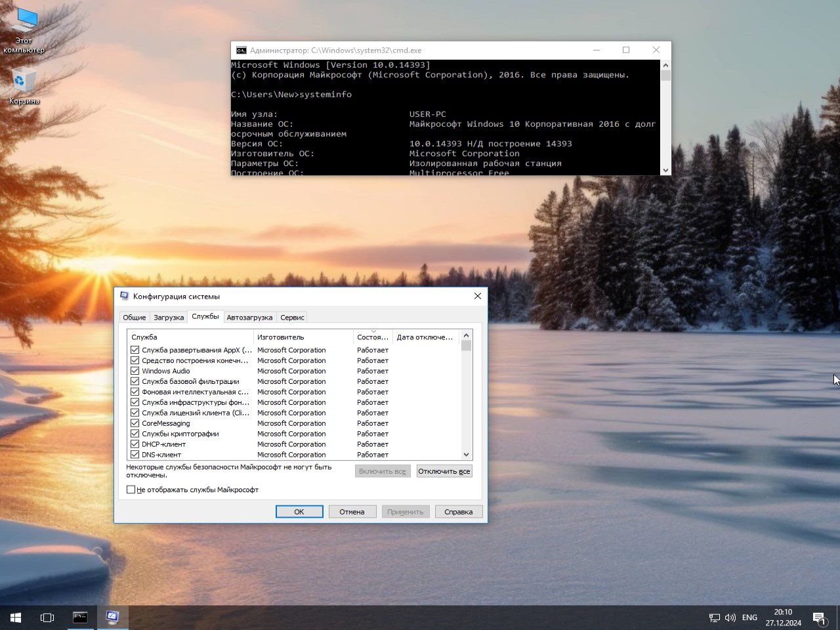Uncheck the Windows Audio service
Screen dimensions: 840x630
tap(135, 371)
